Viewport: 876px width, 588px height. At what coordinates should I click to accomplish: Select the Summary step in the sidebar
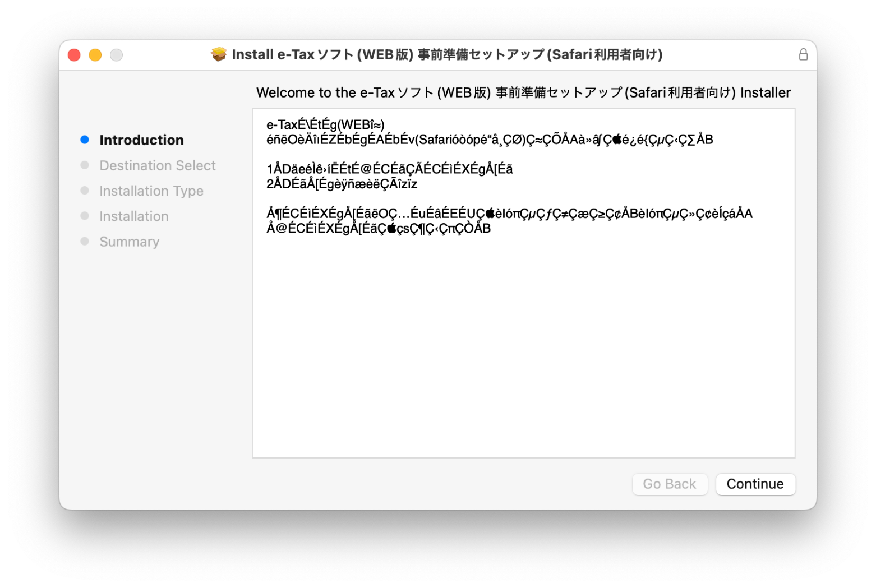(x=130, y=241)
